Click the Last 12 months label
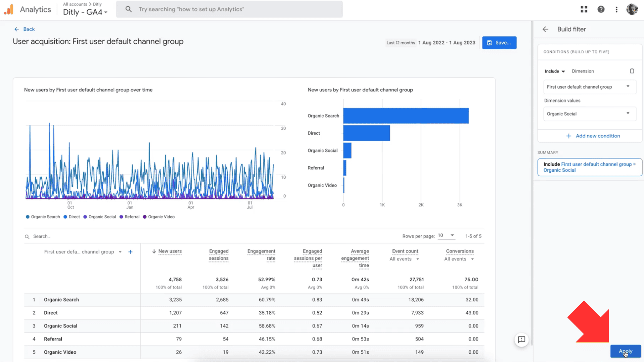The height and width of the screenshot is (362, 644). pyautogui.click(x=400, y=43)
